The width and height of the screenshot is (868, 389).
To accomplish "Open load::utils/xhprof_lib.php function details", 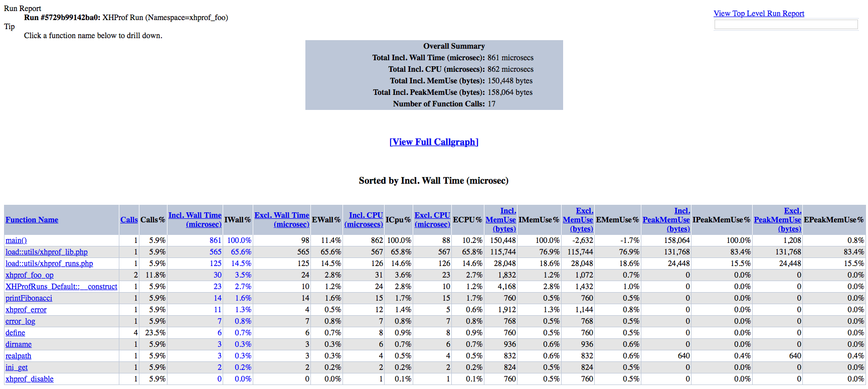I will click(x=47, y=252).
